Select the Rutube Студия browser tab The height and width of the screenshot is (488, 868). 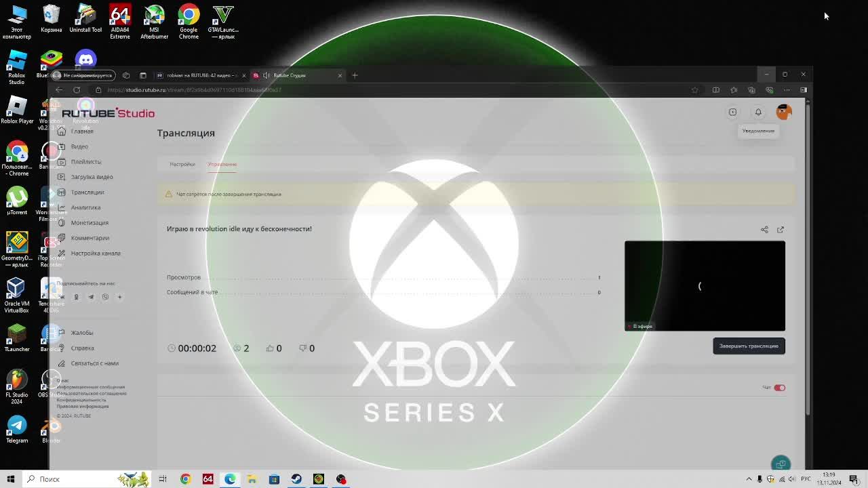298,75
